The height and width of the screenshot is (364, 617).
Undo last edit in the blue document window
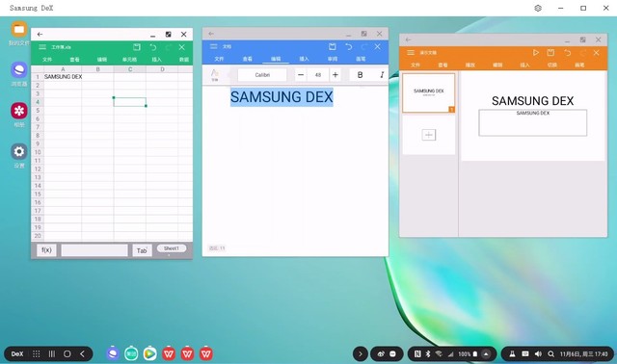(349, 46)
